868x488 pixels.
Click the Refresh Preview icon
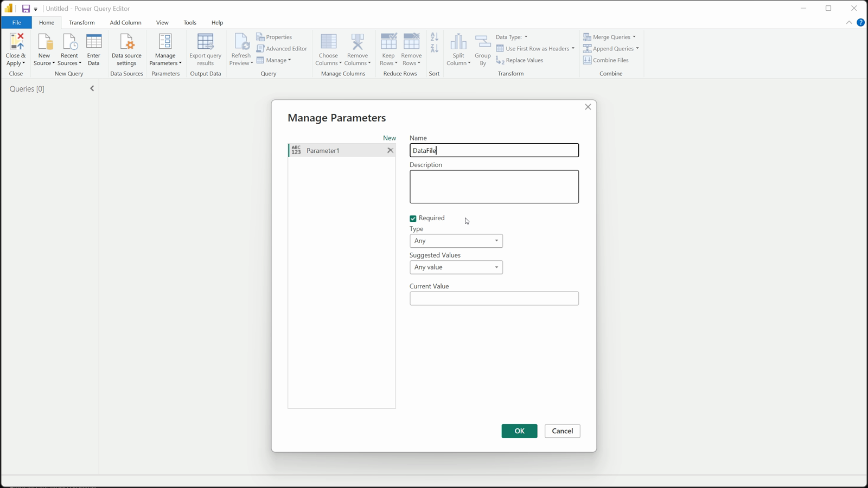pos(241,42)
